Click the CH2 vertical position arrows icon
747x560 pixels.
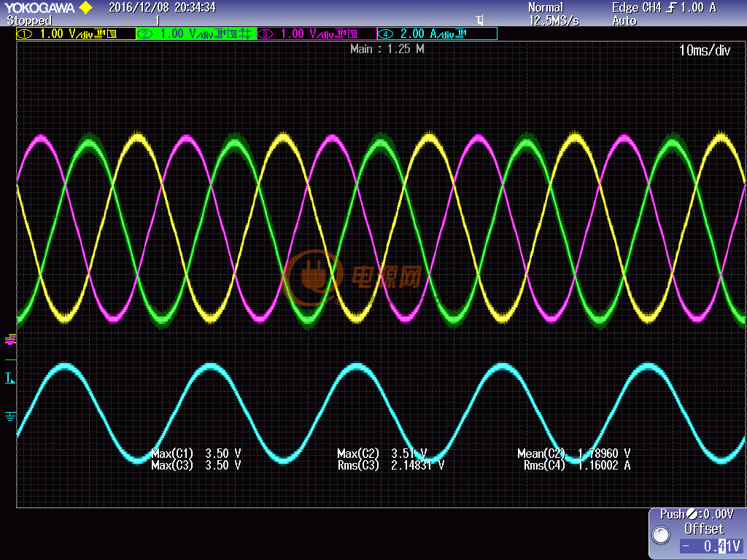click(x=245, y=34)
